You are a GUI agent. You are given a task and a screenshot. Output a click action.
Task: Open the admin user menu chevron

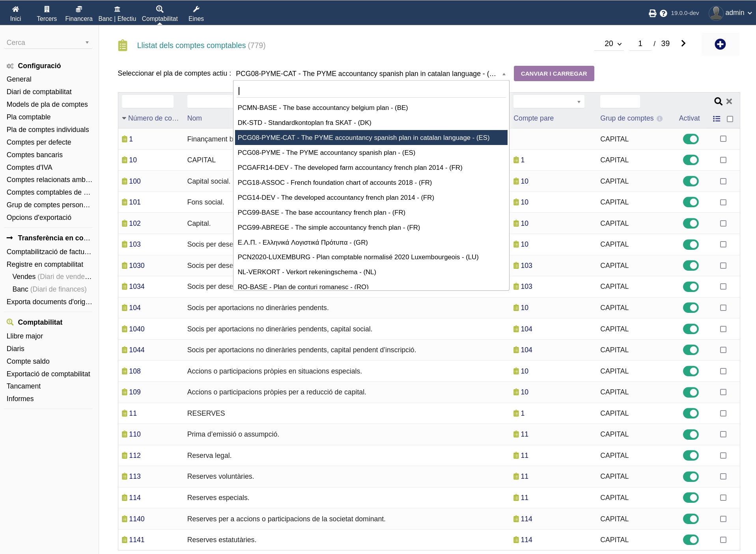click(750, 13)
